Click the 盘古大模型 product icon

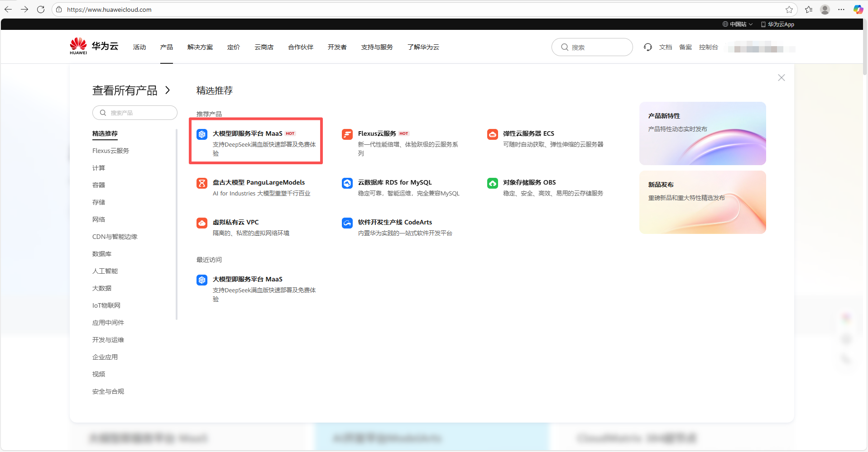[202, 183]
